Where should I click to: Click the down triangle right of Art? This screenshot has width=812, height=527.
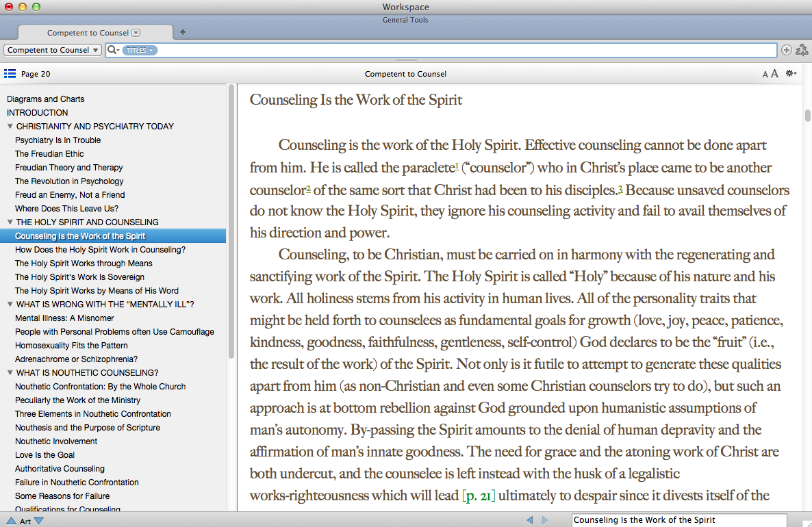pos(39,521)
